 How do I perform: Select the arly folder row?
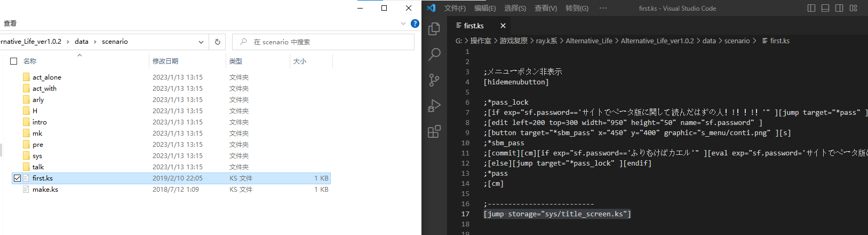pos(171,99)
